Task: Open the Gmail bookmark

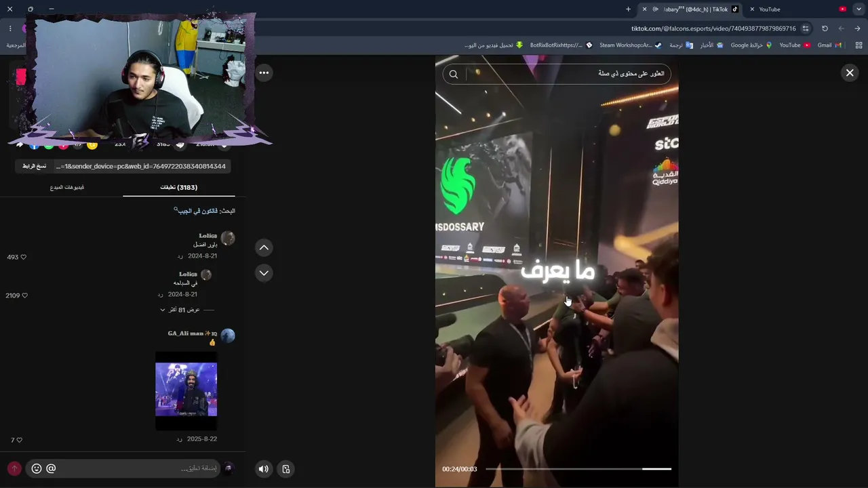Action: [829, 45]
